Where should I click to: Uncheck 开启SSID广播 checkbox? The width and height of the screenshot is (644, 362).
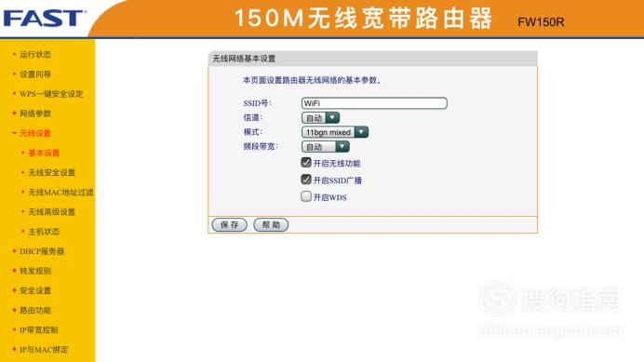pos(306,180)
